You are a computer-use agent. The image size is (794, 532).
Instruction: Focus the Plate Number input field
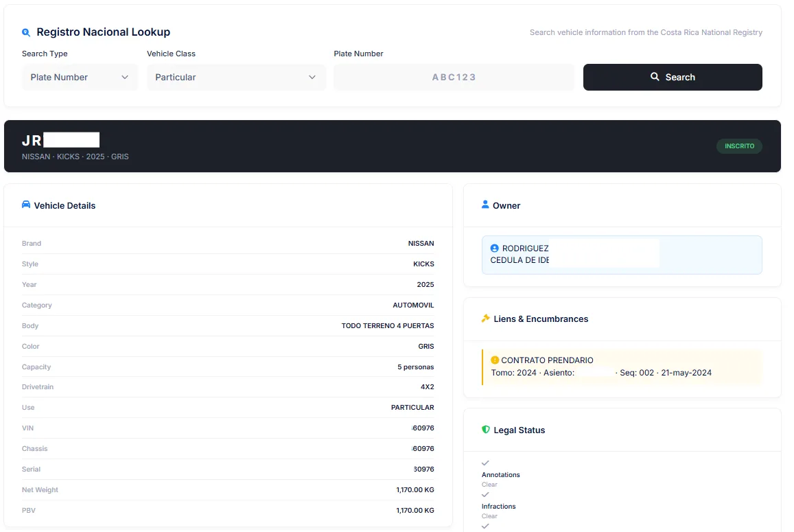(x=454, y=77)
